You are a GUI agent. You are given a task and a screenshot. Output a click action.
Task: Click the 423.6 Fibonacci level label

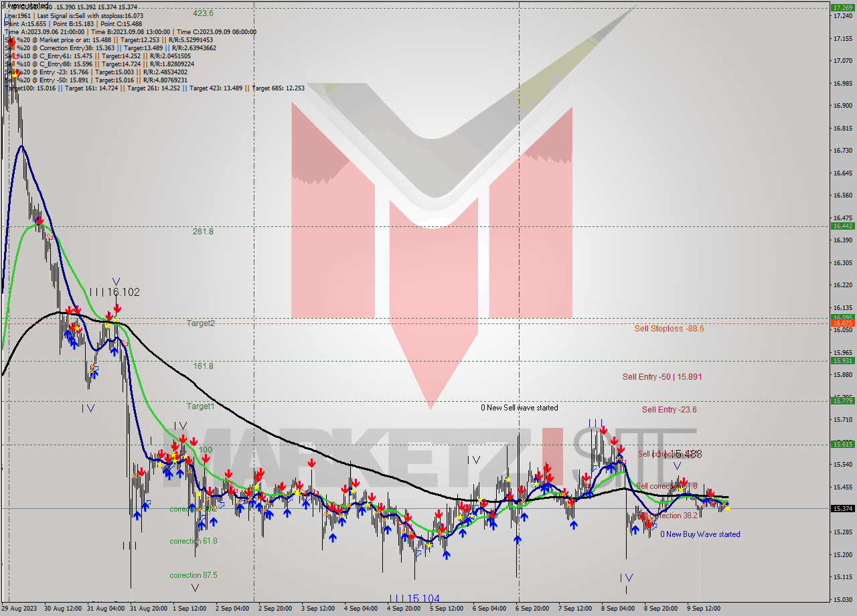point(203,13)
